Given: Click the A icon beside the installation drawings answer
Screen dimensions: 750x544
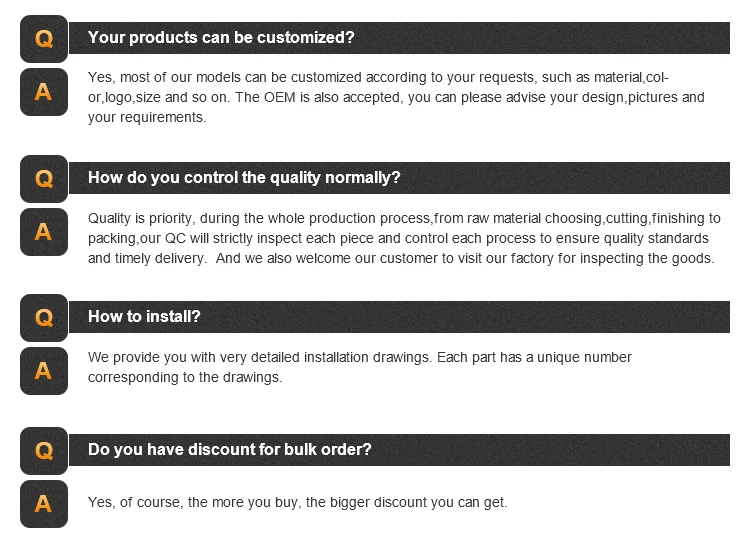Looking at the screenshot, I should (44, 371).
